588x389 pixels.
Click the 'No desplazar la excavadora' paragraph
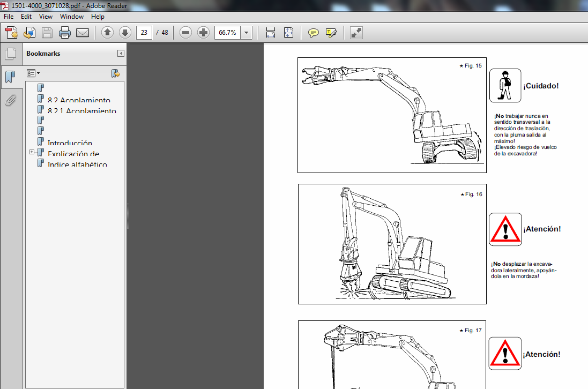pyautogui.click(x=524, y=270)
